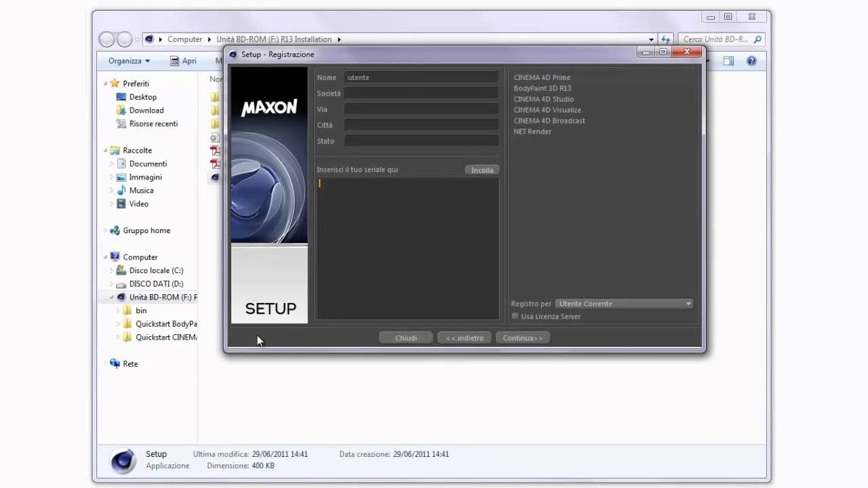
Task: Select BodyPaint 3D R13 in the list
Action: 542,88
